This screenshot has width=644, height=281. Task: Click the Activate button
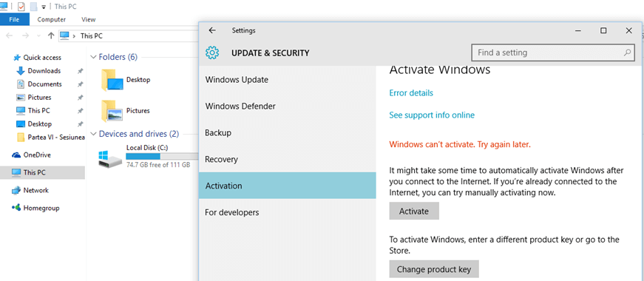click(414, 211)
